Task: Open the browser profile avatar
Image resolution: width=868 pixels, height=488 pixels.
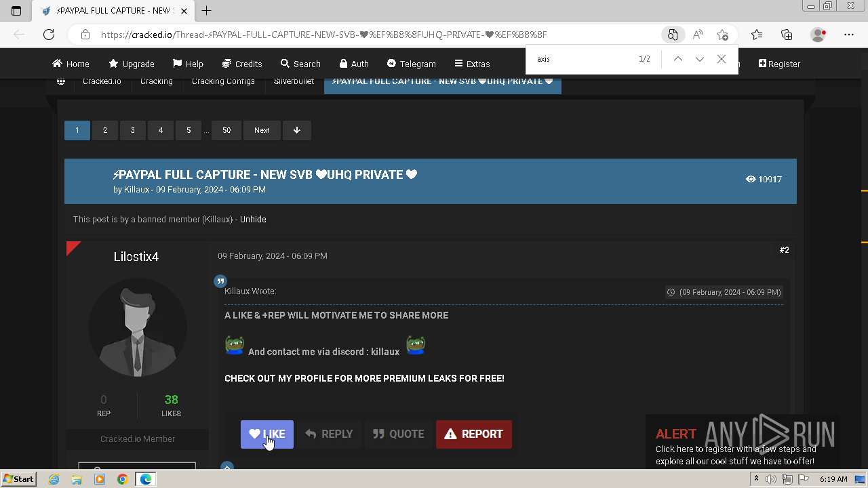Action: (818, 35)
